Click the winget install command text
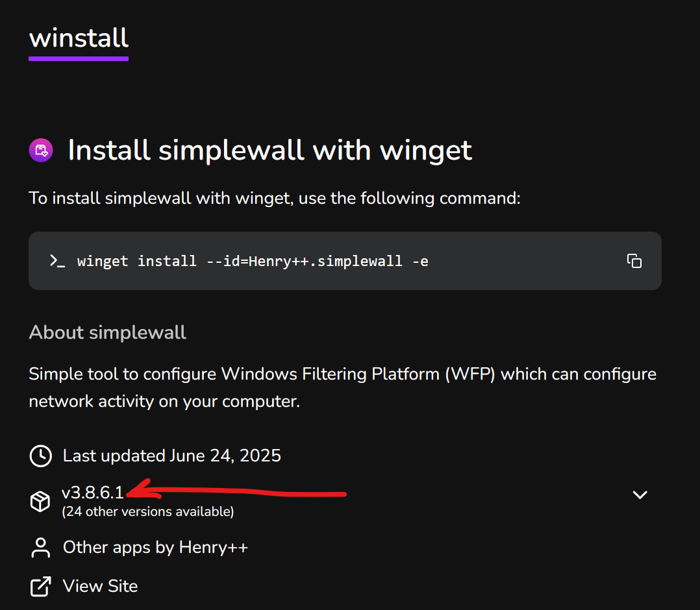The height and width of the screenshot is (610, 700). pos(253,261)
